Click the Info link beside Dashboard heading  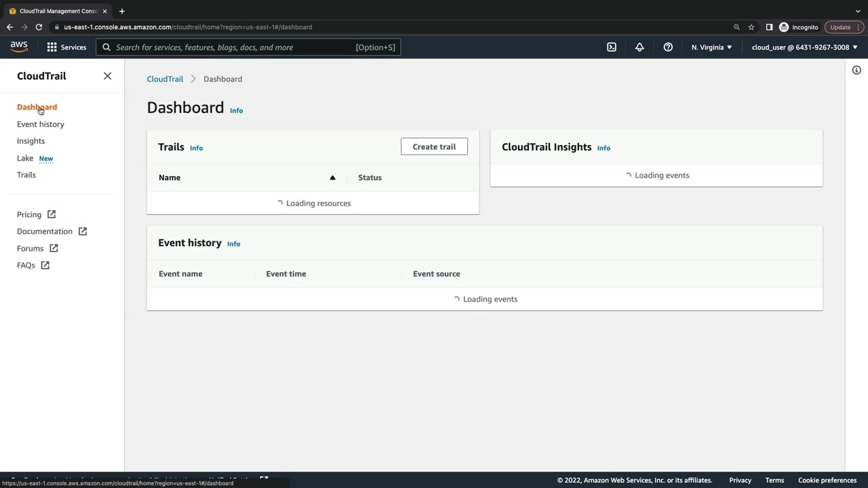(x=236, y=110)
